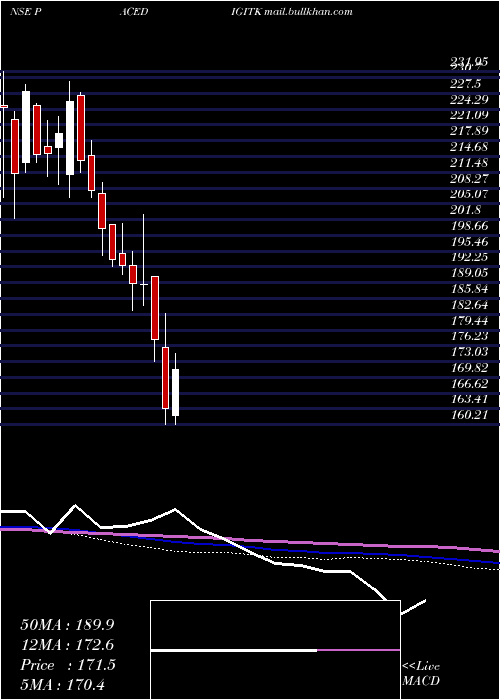
Task: Select the 195.46 price axis value
Action: (469, 242)
